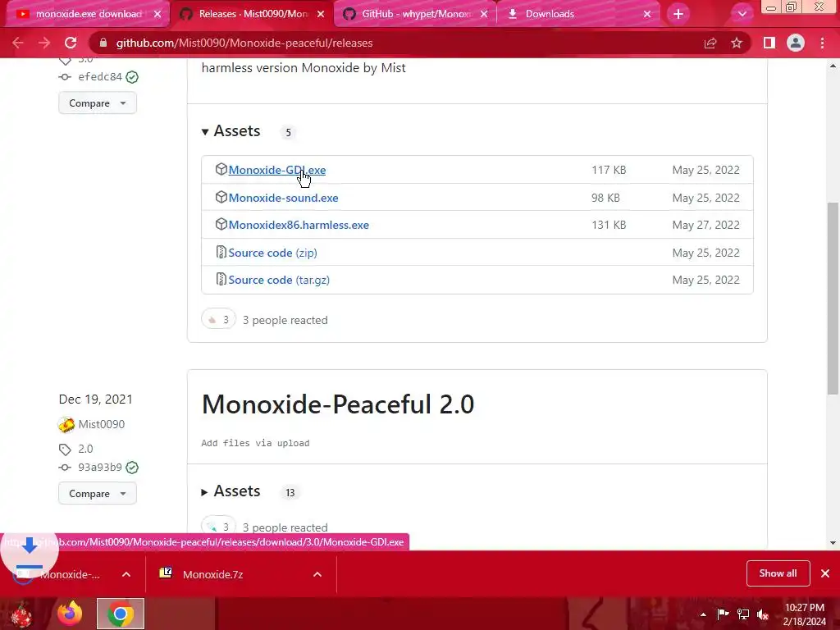
Task: Click the scrollbar up arrow
Action: pos(833,66)
